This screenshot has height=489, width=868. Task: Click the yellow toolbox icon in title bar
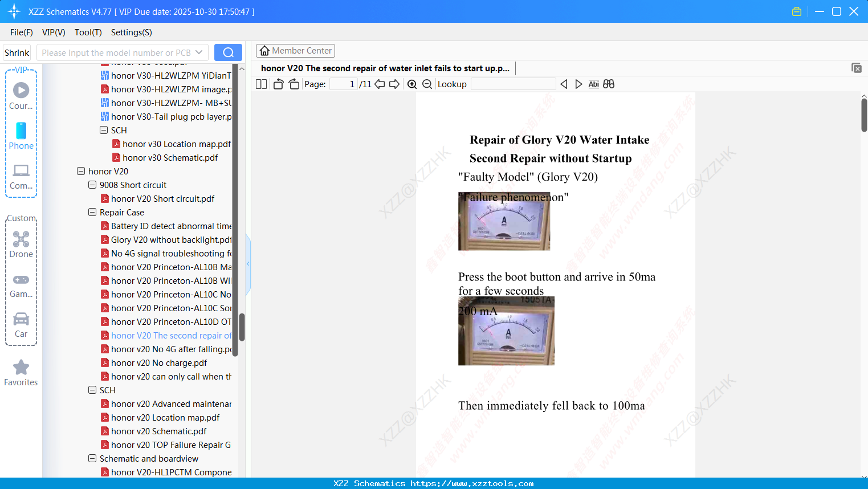tap(797, 11)
